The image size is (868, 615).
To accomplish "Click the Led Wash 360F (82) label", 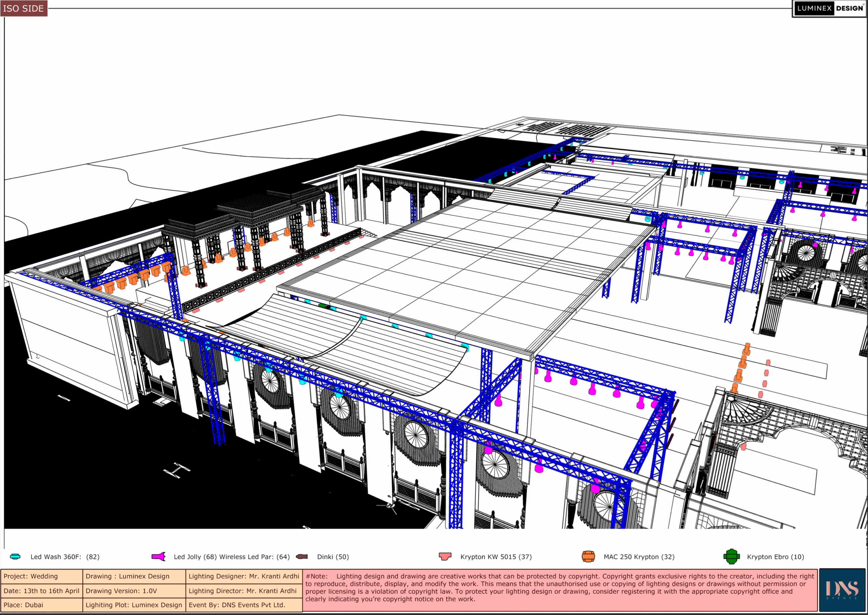I will [x=65, y=557].
